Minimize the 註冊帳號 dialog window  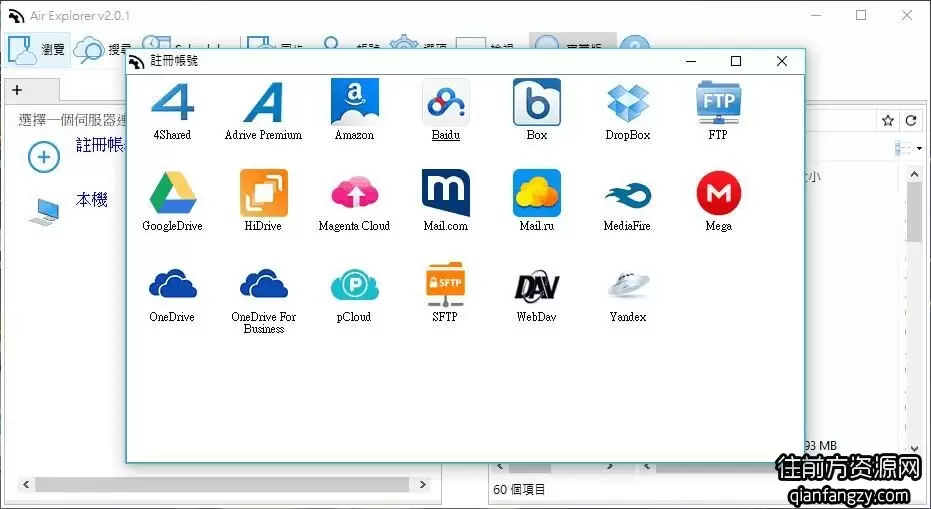coord(691,61)
